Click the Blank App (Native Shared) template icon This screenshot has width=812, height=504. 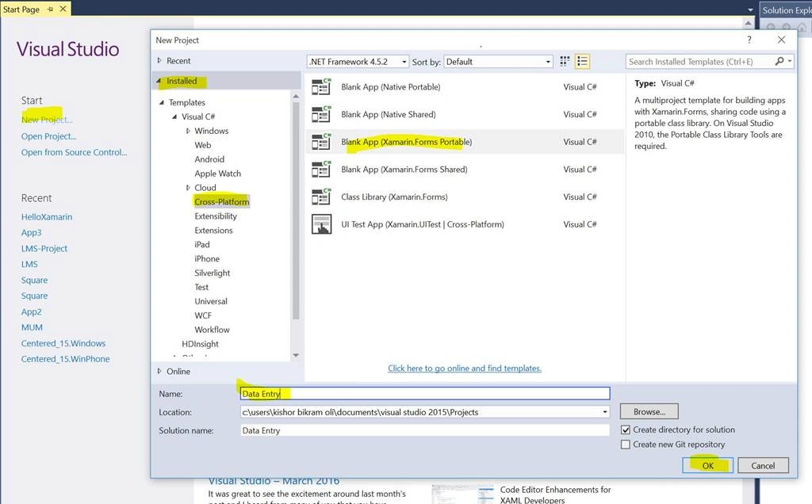(x=321, y=114)
